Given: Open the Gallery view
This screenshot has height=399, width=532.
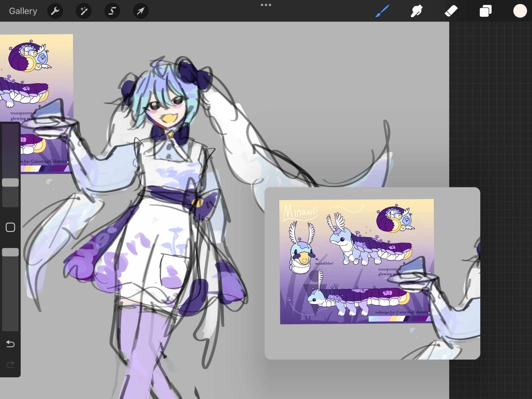Looking at the screenshot, I should point(23,11).
